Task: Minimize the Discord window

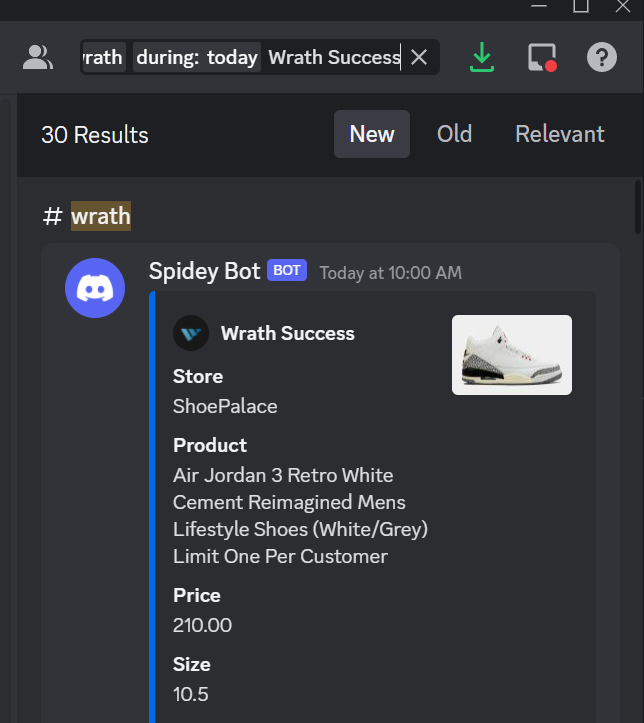Action: pos(539,6)
